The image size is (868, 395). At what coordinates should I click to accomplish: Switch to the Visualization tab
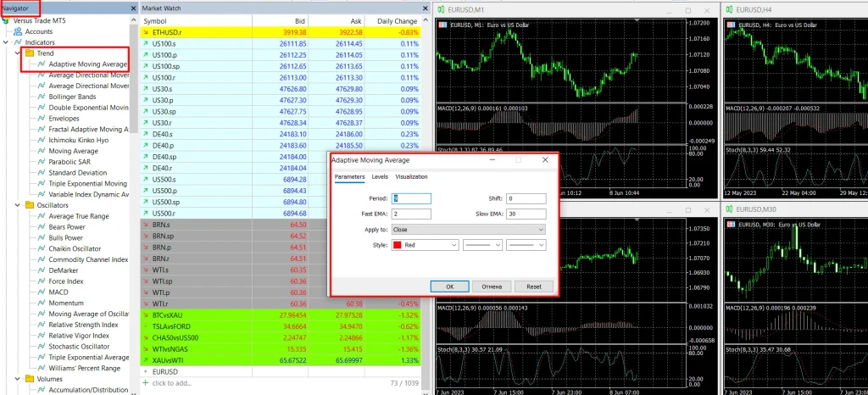[x=411, y=177]
